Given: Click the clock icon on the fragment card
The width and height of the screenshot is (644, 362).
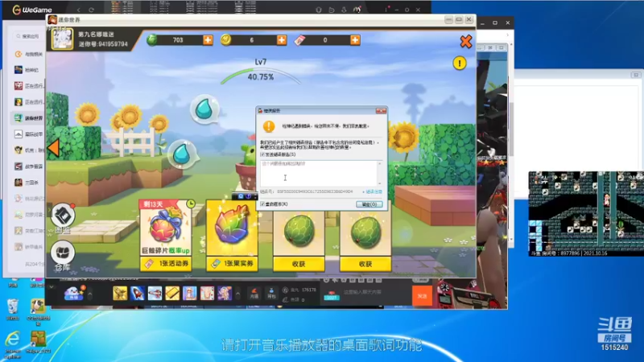Looking at the screenshot, I should (191, 204).
